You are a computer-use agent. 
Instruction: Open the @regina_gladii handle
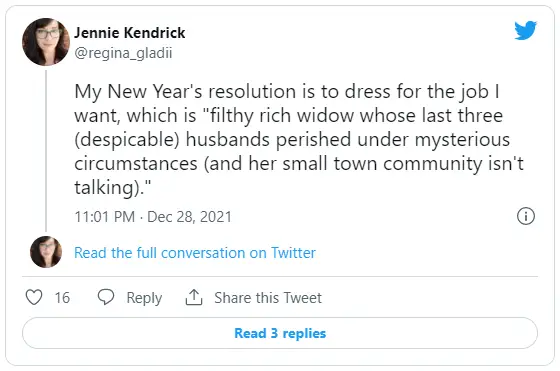tap(123, 53)
